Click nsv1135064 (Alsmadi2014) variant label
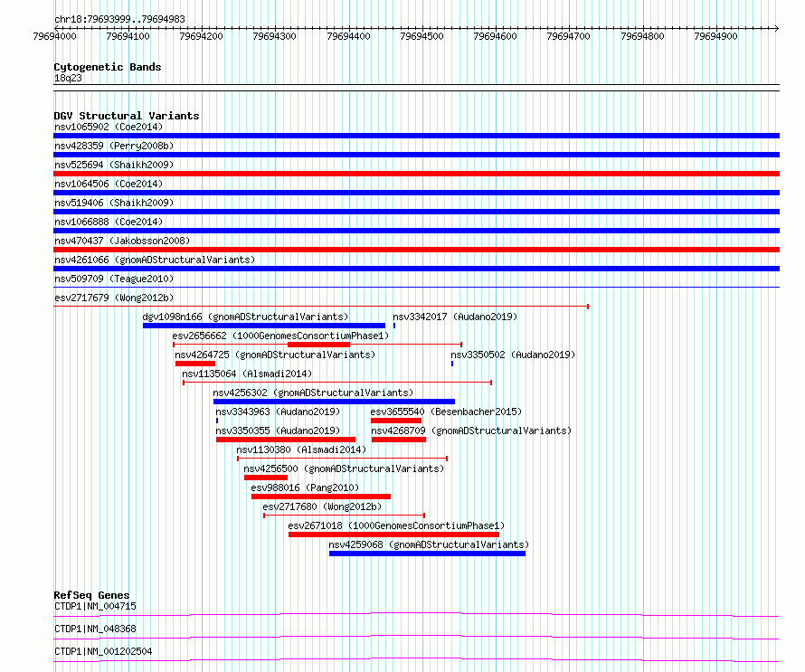 pyautogui.click(x=247, y=374)
